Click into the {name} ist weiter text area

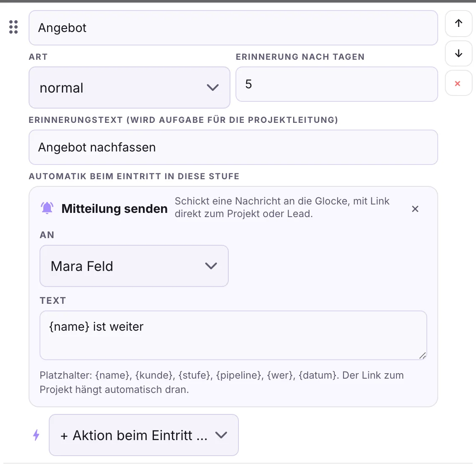pyautogui.click(x=233, y=335)
